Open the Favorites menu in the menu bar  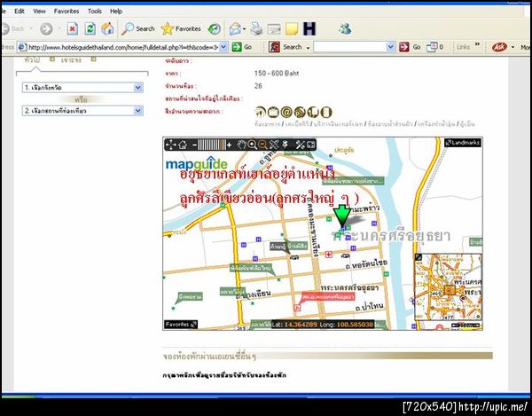pyautogui.click(x=66, y=12)
